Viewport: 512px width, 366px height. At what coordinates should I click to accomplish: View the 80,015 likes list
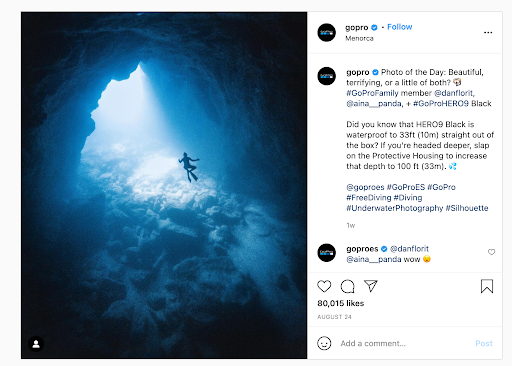[340, 303]
